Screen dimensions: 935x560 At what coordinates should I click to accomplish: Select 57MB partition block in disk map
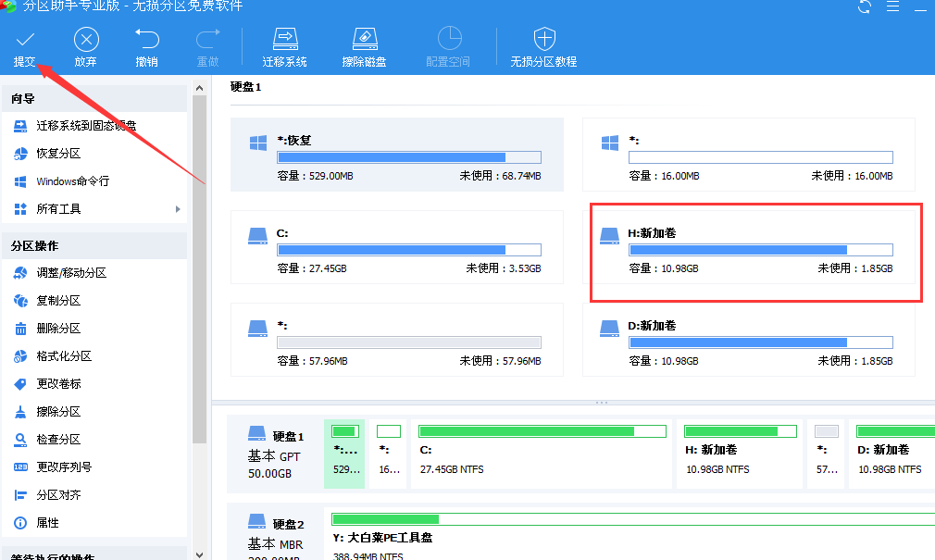click(x=826, y=454)
